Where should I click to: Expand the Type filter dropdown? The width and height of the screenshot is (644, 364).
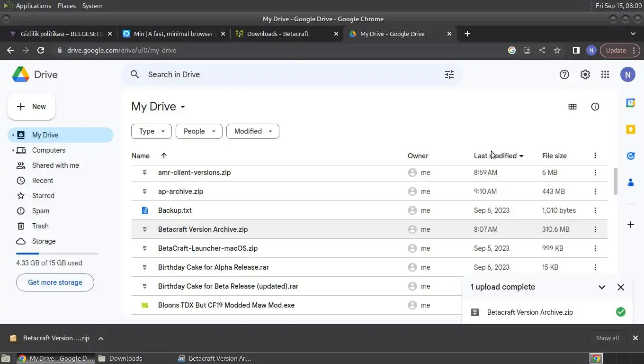coord(152,131)
